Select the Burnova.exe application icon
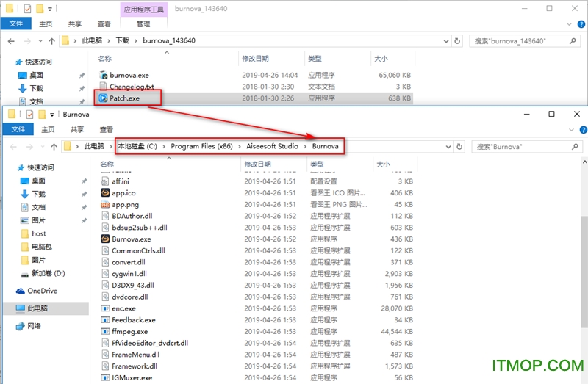This screenshot has width=588, height=384. tap(105, 239)
